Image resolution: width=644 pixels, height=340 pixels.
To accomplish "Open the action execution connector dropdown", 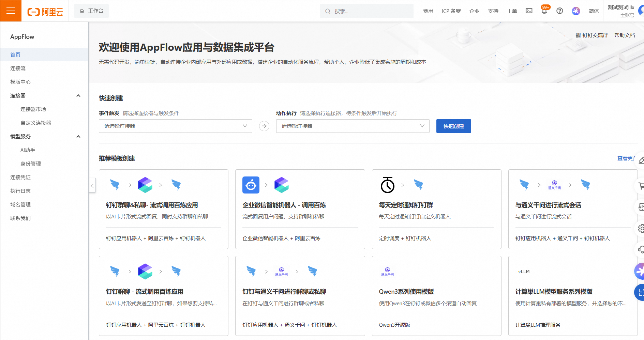I will tap(353, 126).
